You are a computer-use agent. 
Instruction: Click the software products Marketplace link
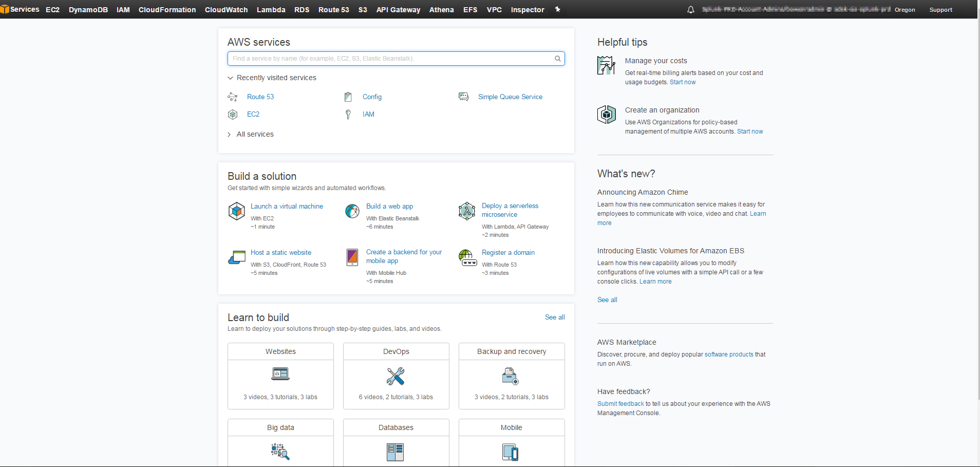click(729, 354)
